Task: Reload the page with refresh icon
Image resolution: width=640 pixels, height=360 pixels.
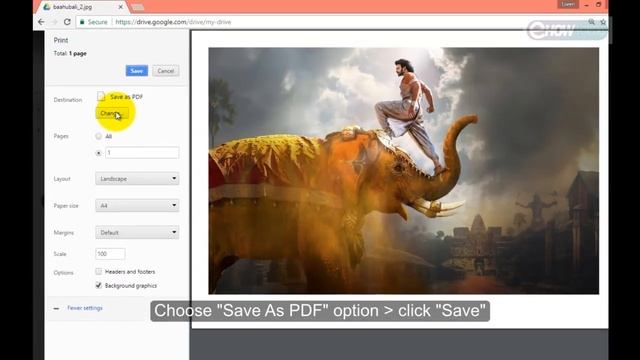Action: coord(67,22)
